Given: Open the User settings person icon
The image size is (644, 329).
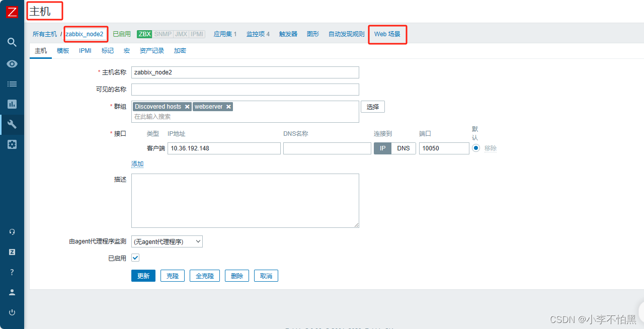Looking at the screenshot, I should [x=12, y=292].
